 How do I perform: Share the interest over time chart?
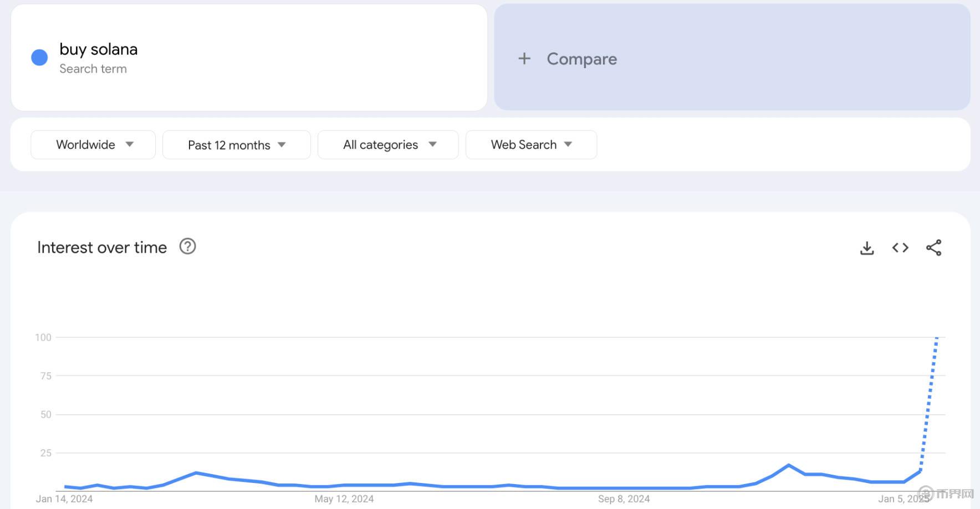pos(933,248)
